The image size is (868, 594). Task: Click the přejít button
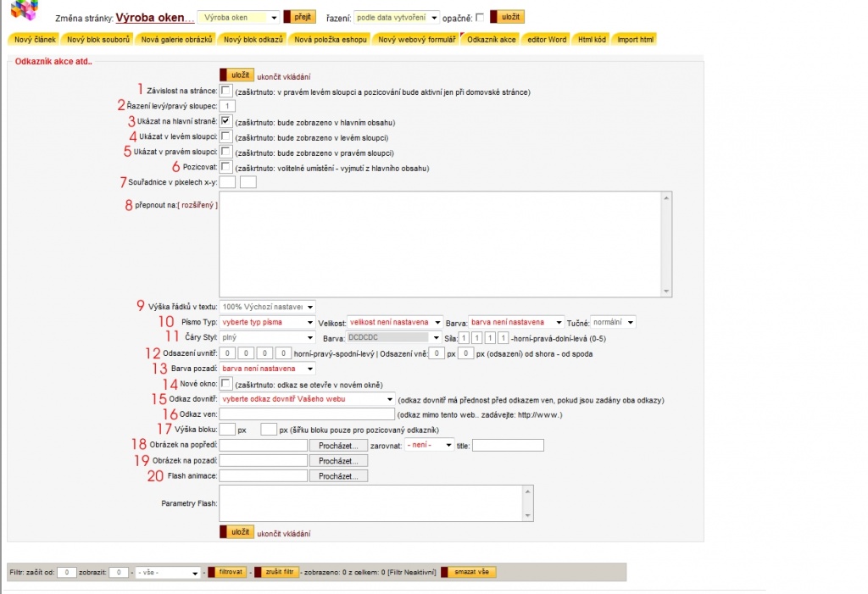[x=299, y=17]
